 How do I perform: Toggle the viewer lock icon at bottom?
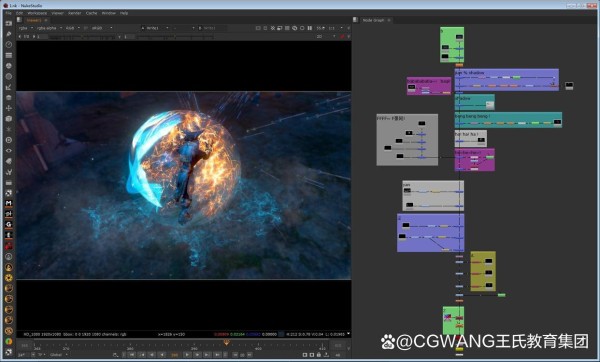(x=319, y=355)
